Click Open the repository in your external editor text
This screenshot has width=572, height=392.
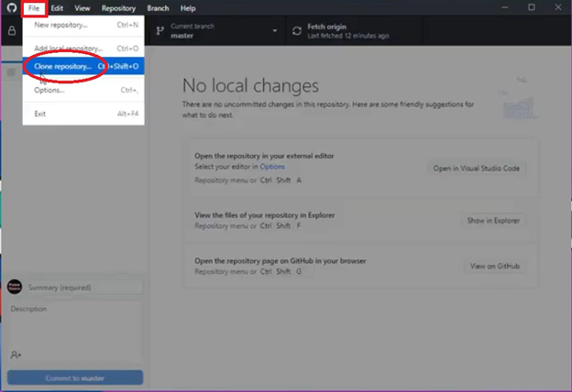(x=264, y=156)
